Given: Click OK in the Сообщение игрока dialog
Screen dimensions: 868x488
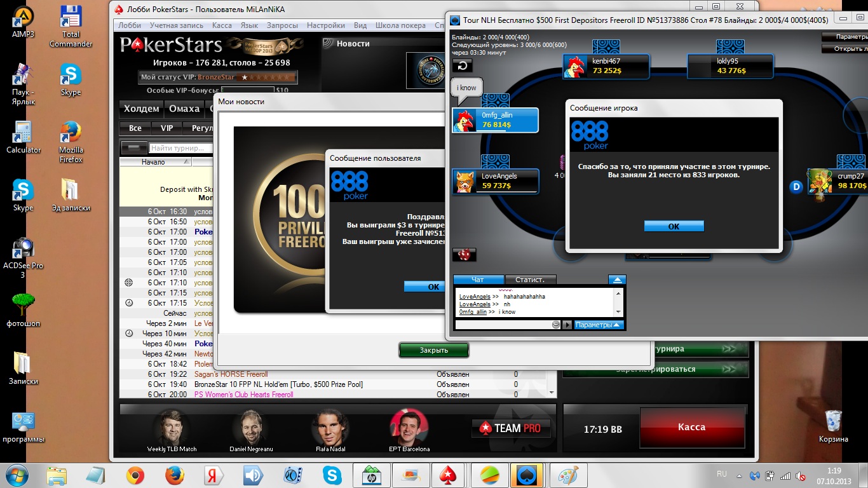Looking at the screenshot, I should click(674, 226).
